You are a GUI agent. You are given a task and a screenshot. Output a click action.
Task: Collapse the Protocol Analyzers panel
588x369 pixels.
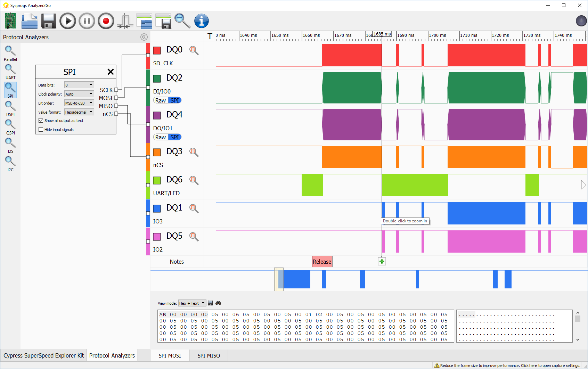tap(144, 37)
